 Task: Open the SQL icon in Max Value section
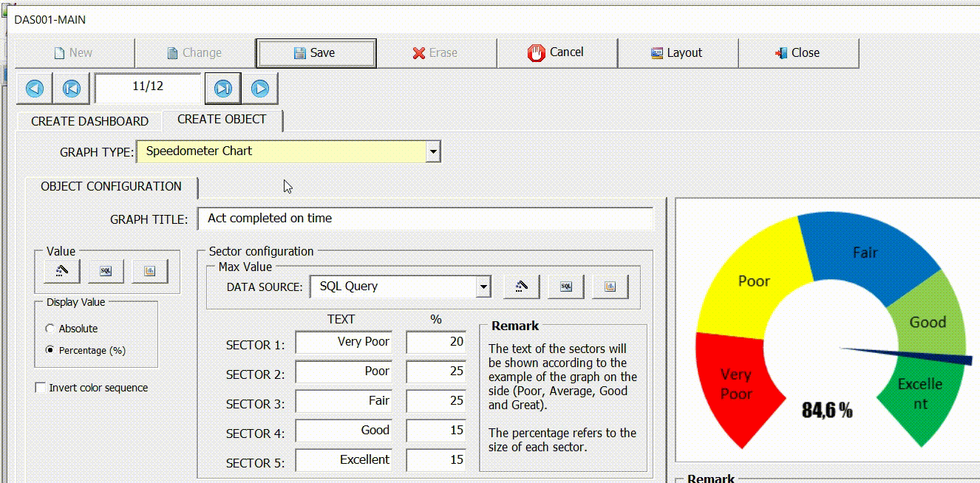tap(565, 287)
